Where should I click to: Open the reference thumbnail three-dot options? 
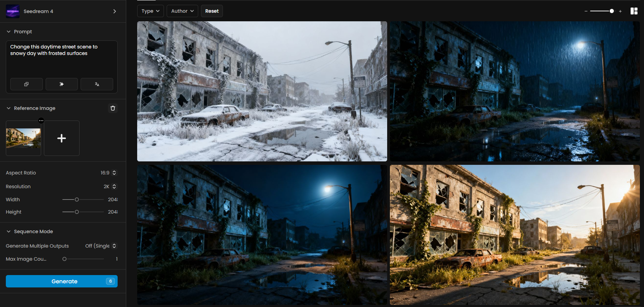click(x=41, y=121)
